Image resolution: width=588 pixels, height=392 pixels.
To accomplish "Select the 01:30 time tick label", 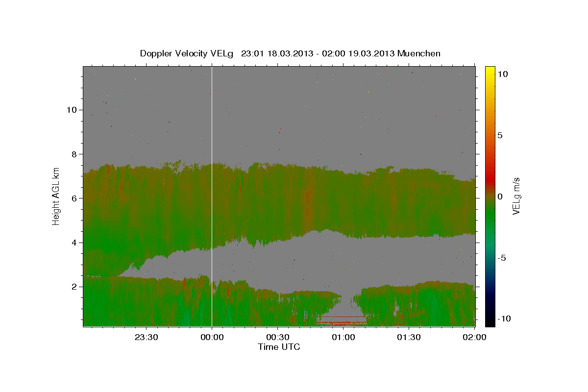I will click(x=409, y=338).
